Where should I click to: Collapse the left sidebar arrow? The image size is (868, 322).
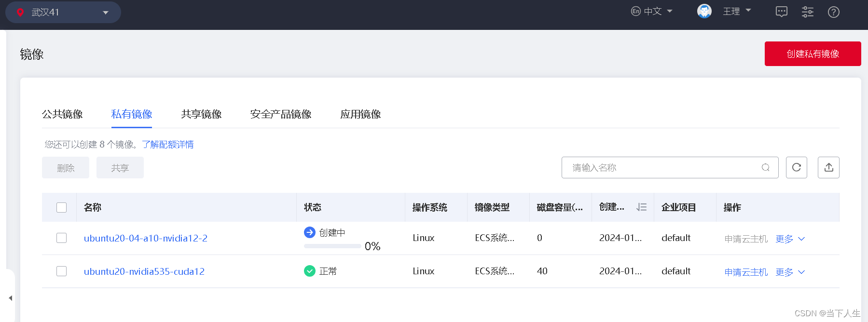(11, 298)
